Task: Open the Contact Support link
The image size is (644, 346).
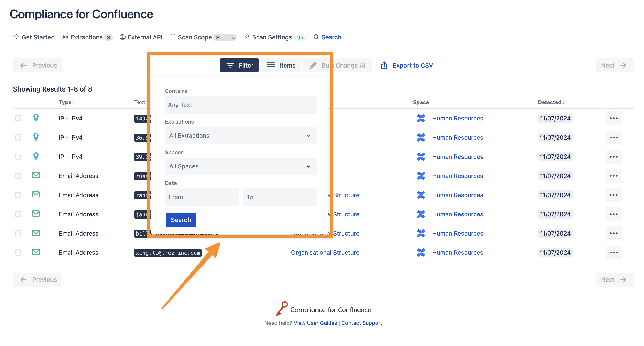Action: 362,323
